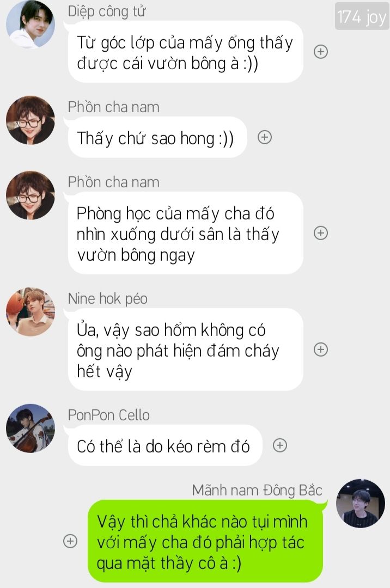Tap the name 'Mãnh nam Đông Bắc'

(x=257, y=491)
